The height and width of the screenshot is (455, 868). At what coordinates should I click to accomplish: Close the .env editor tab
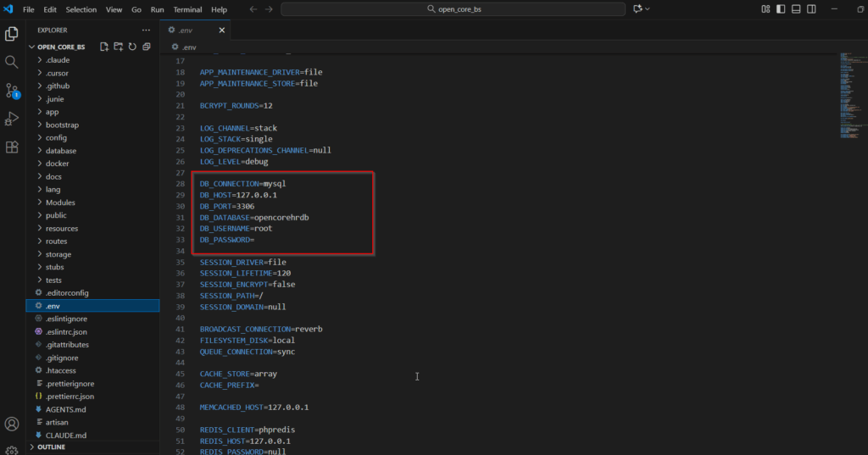click(223, 30)
